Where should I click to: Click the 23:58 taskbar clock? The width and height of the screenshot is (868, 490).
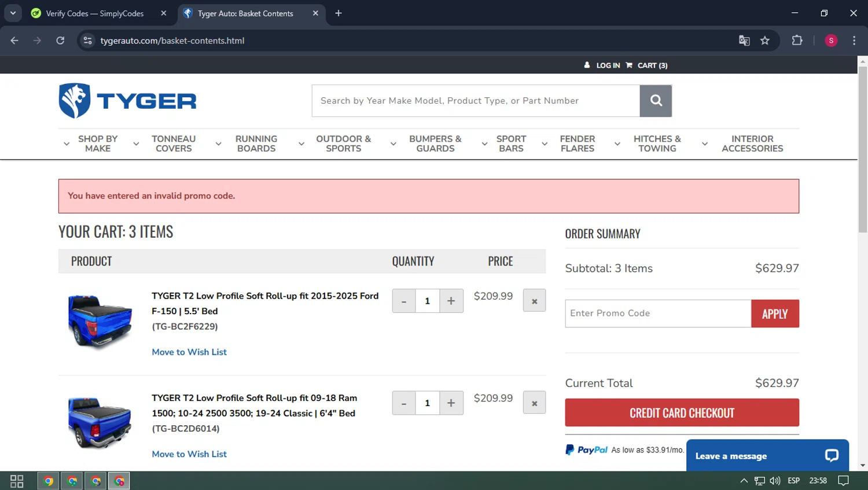point(818,481)
